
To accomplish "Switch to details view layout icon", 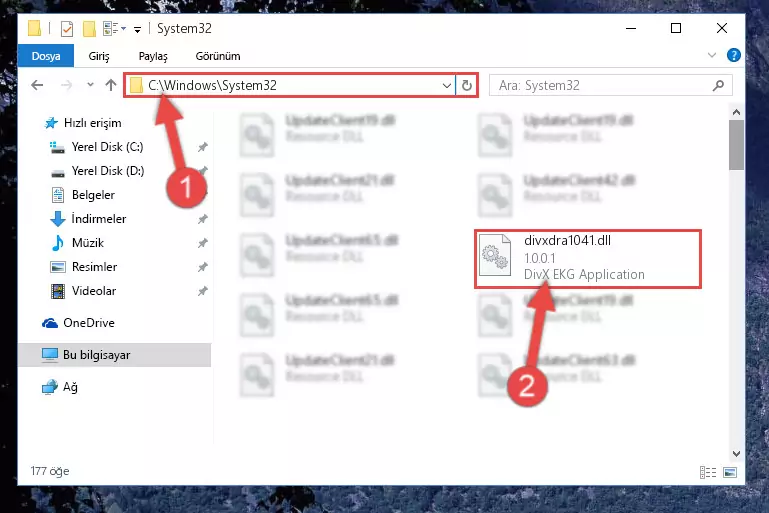I will pyautogui.click(x=708, y=472).
